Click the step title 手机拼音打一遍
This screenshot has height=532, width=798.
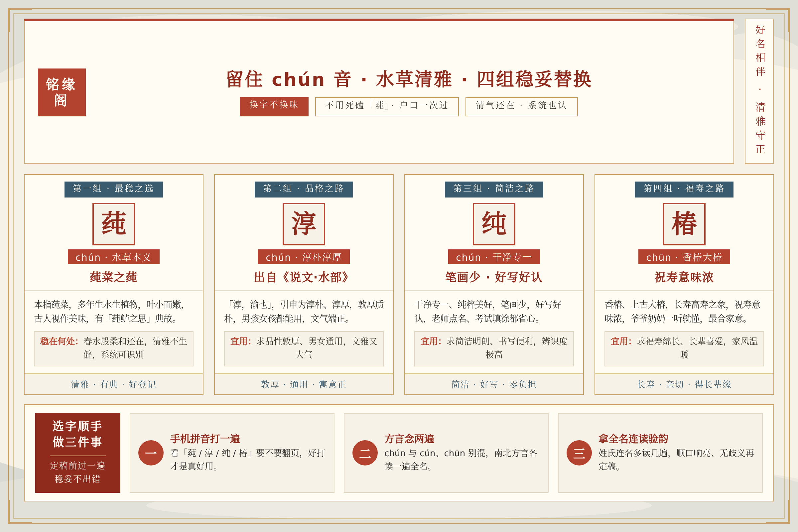(x=205, y=439)
